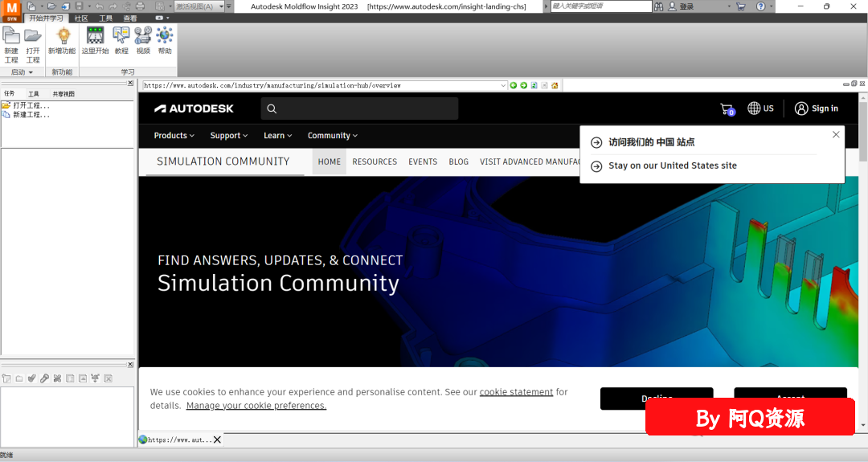This screenshot has height=462, width=868.
Task: Click the import project icon in quick access toolbar
Action: point(65,6)
